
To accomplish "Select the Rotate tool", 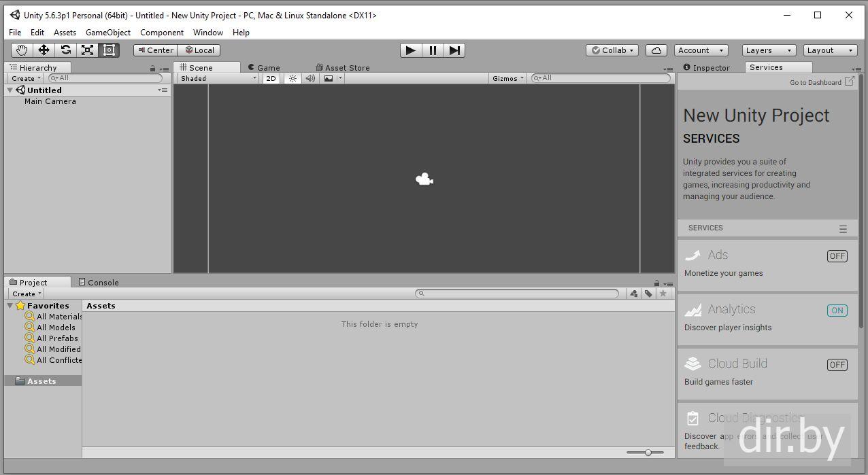I will [65, 50].
